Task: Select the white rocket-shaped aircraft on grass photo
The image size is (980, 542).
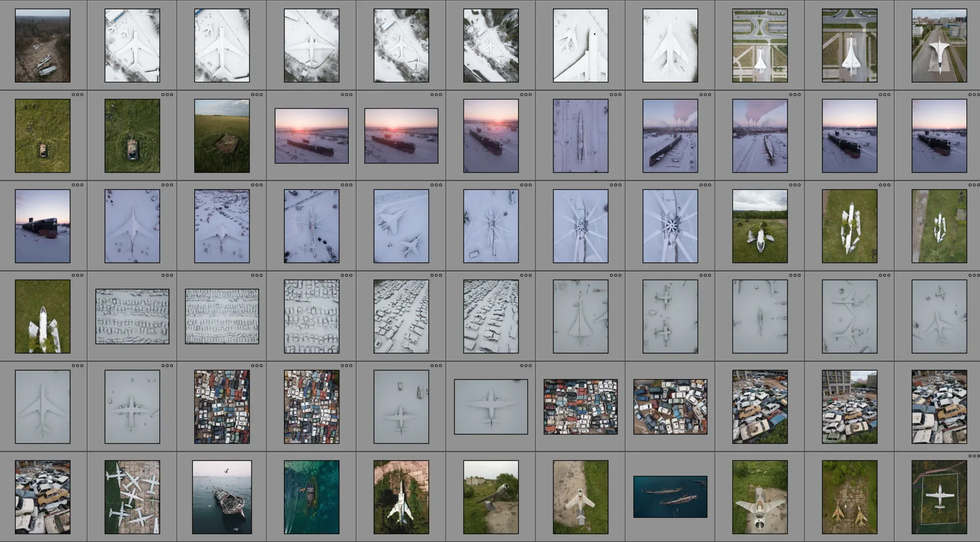Action: 43,316
